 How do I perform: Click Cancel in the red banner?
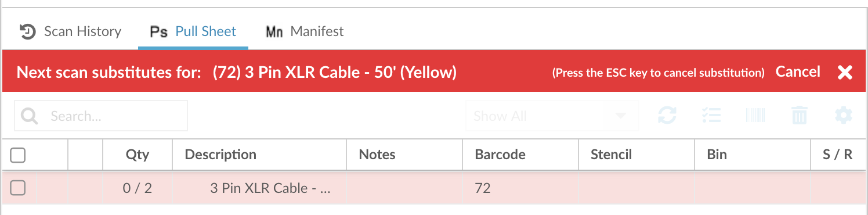pos(798,72)
